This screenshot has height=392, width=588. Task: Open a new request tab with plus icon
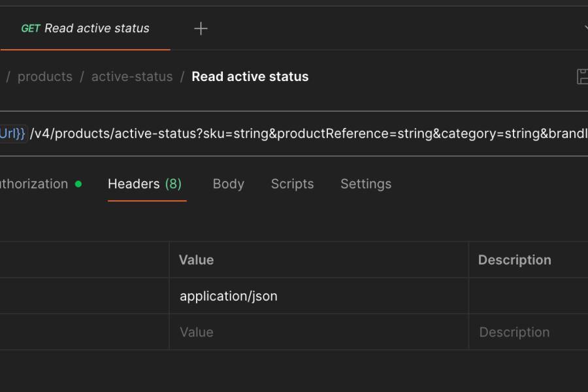(201, 28)
